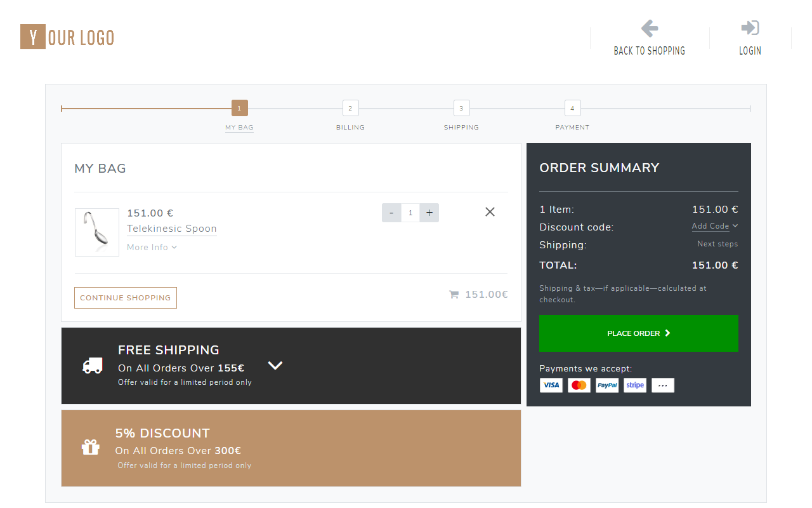Click the 1 Item label
Viewport: 812px width, 508px height.
coord(557,210)
